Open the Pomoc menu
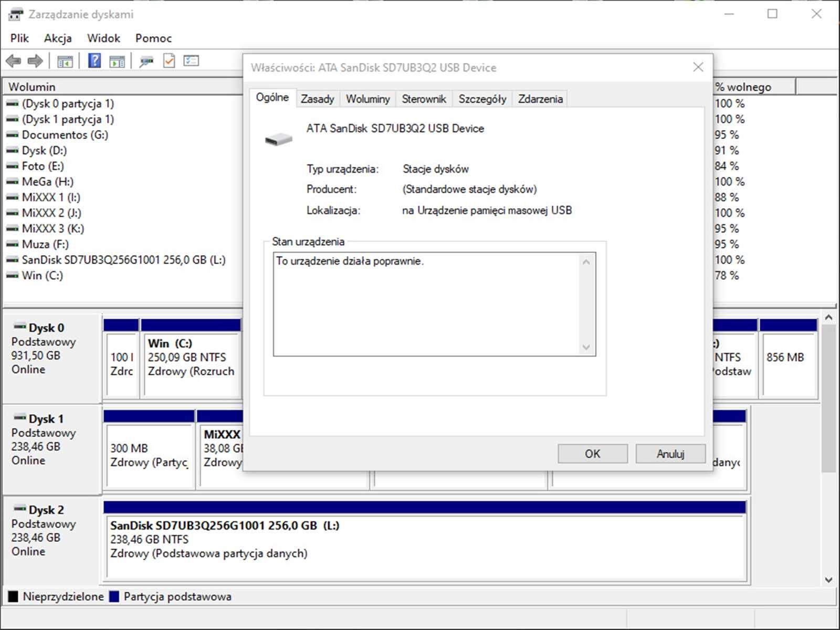Image resolution: width=840 pixels, height=630 pixels. click(x=153, y=38)
